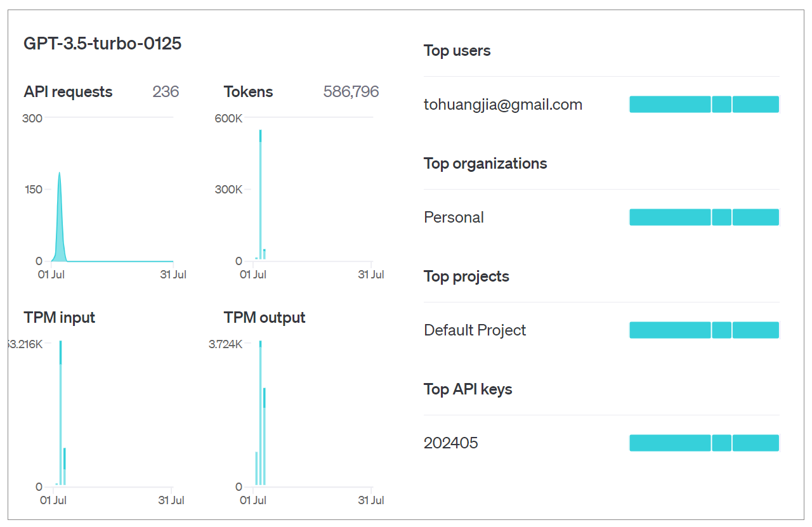Click the GPT-3.5-turbo-0125 model heading
Image resolution: width=812 pixels, height=527 pixels.
coord(102,44)
